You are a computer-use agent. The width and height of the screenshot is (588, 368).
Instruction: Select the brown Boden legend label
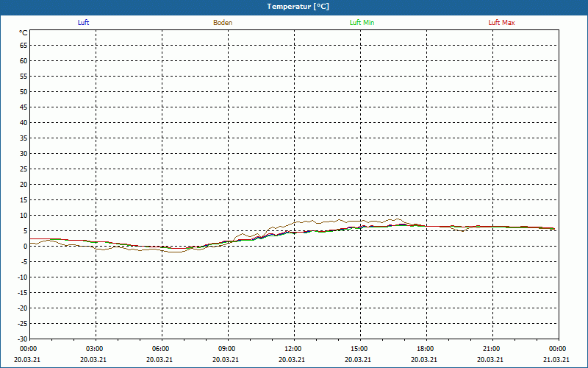[223, 23]
